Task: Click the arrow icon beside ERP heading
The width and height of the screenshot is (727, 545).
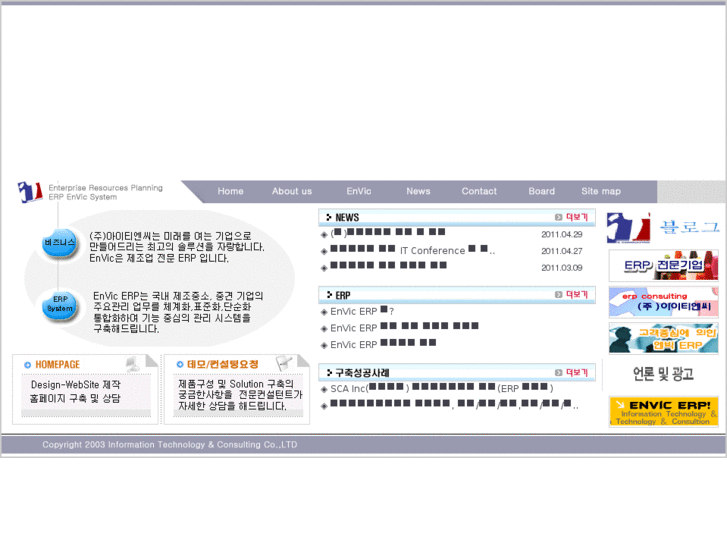Action: coord(329,295)
